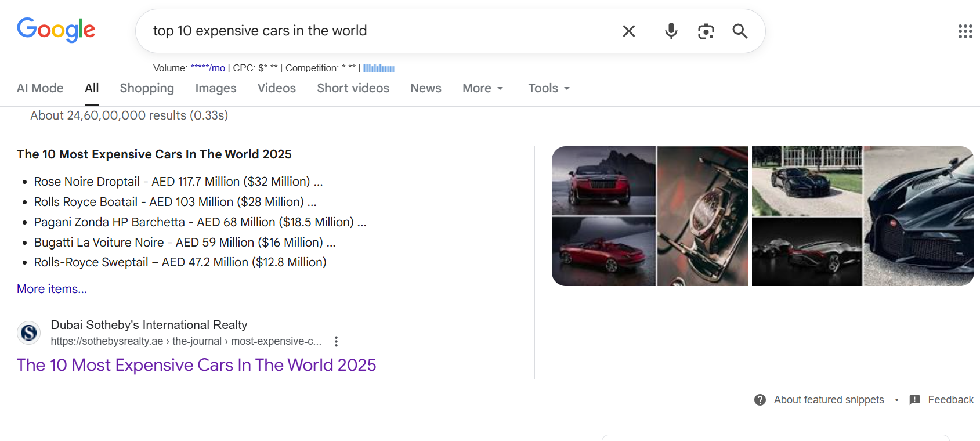Click the 'About 24,60,00,000 results' text

(129, 115)
